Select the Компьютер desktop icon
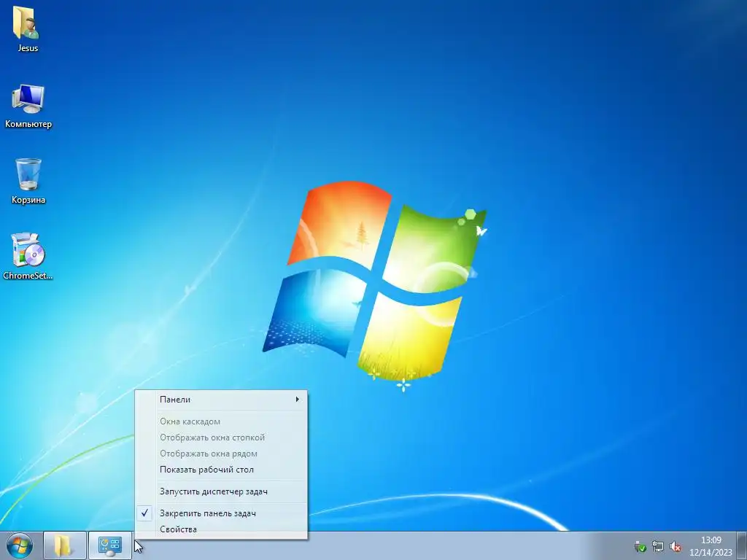 pos(28,106)
